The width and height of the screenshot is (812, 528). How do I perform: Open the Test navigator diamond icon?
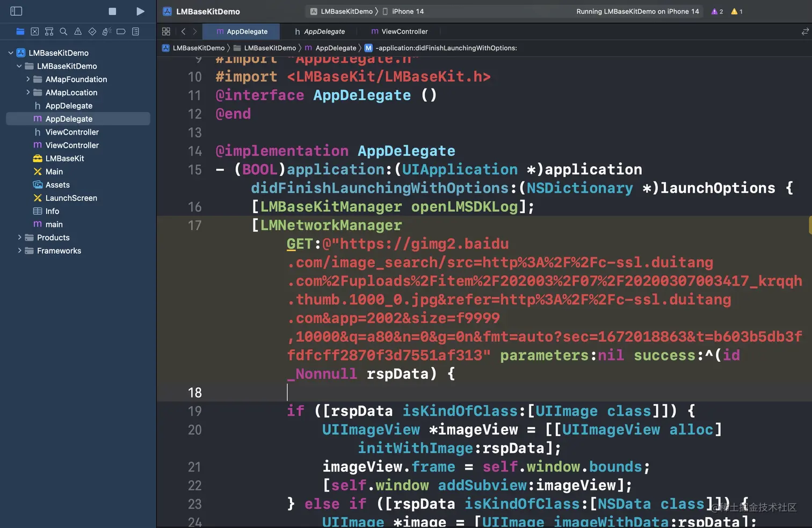click(92, 32)
